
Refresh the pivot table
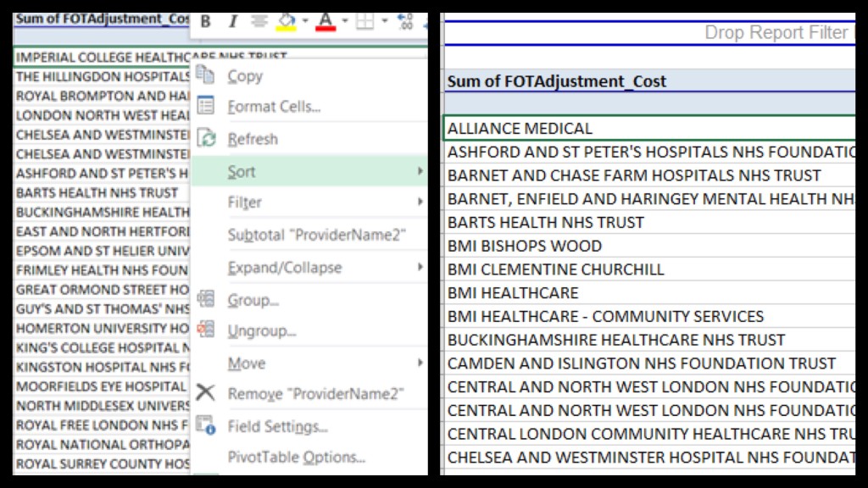(253, 139)
